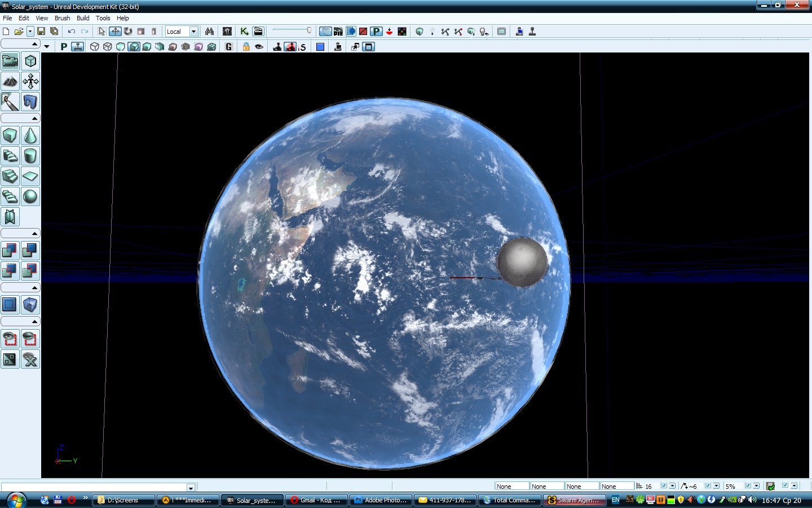Screen dimensions: 812x508
Task: Open the Help menu
Action: pyautogui.click(x=122, y=18)
